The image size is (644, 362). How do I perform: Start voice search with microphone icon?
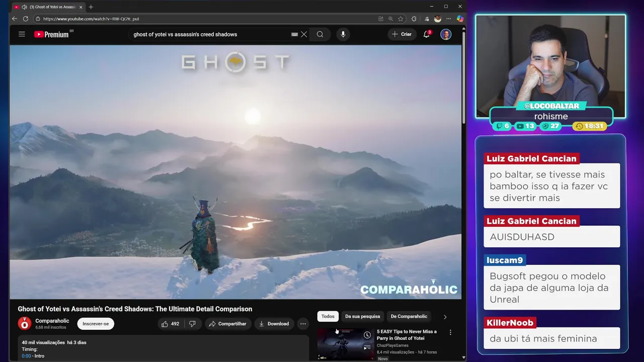(343, 34)
